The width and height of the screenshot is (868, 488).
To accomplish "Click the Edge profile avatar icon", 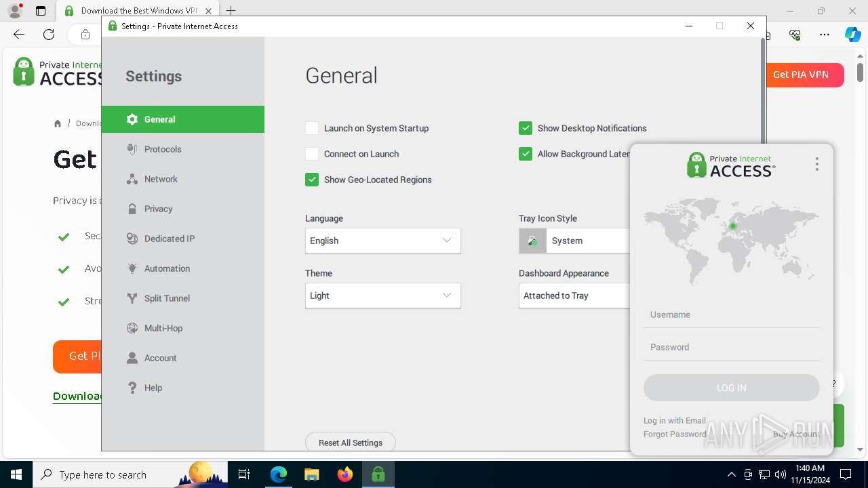I will [15, 11].
